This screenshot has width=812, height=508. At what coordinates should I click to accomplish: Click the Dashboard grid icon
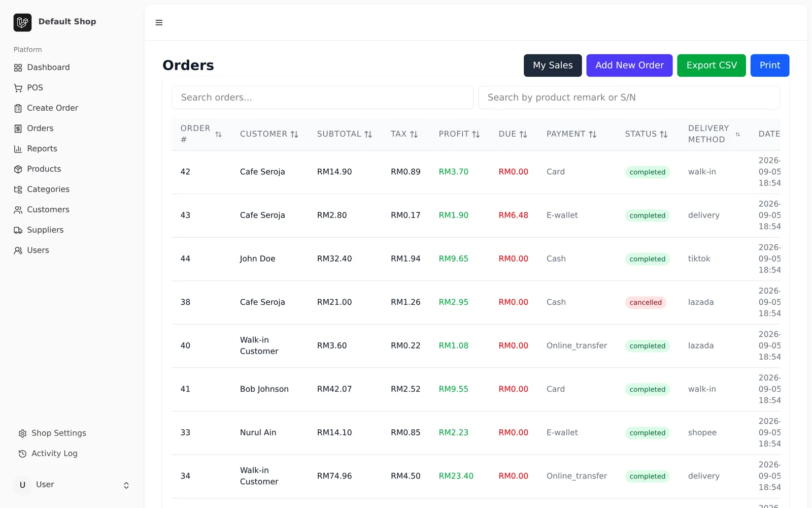pyautogui.click(x=18, y=68)
